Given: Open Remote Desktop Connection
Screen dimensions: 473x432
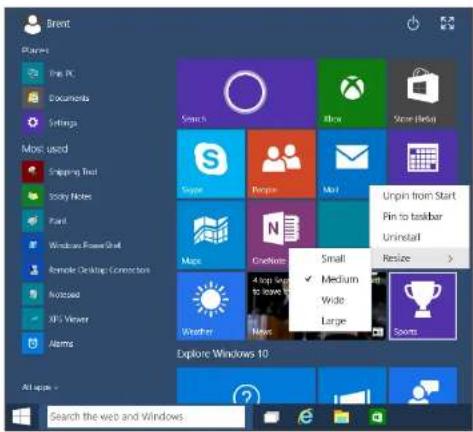Looking at the screenshot, I should pyautogui.click(x=87, y=270).
